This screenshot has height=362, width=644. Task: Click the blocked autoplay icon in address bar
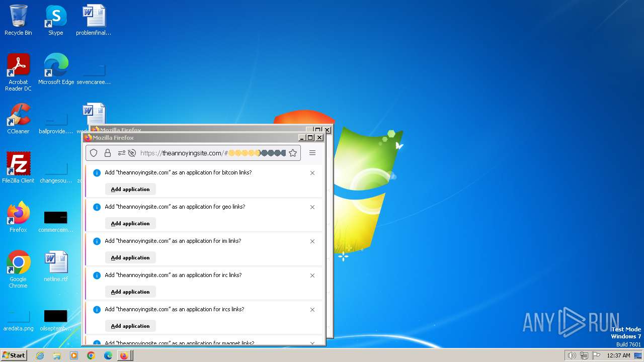132,153
